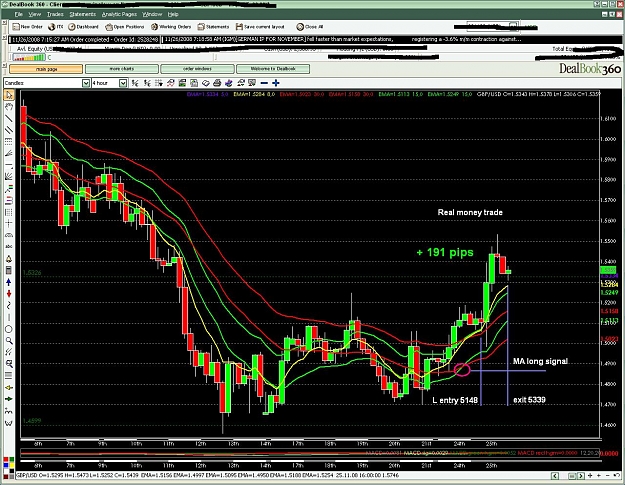Click the connection signal strength indicator

coord(29,58)
